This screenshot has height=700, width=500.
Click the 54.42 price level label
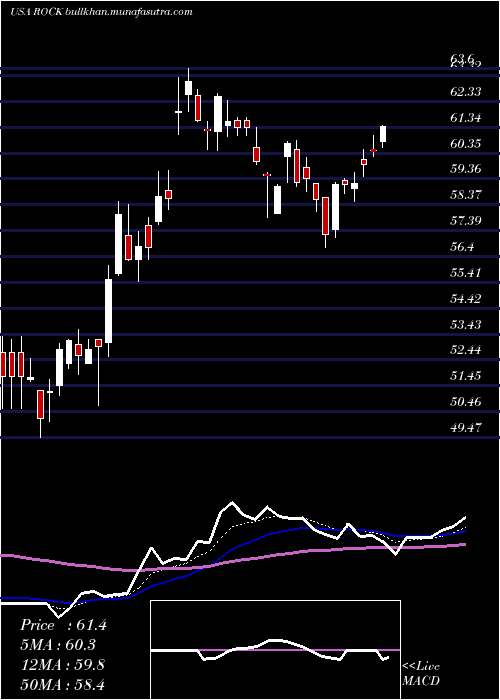click(466, 298)
